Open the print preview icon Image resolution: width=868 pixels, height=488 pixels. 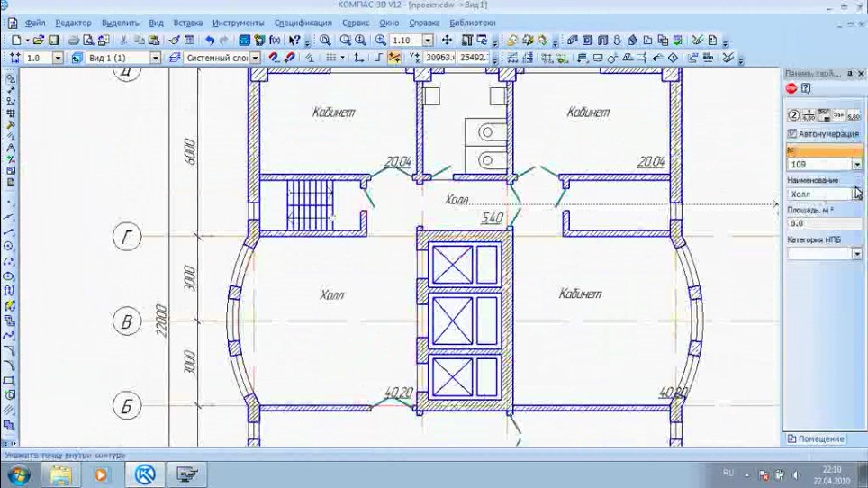(88, 40)
